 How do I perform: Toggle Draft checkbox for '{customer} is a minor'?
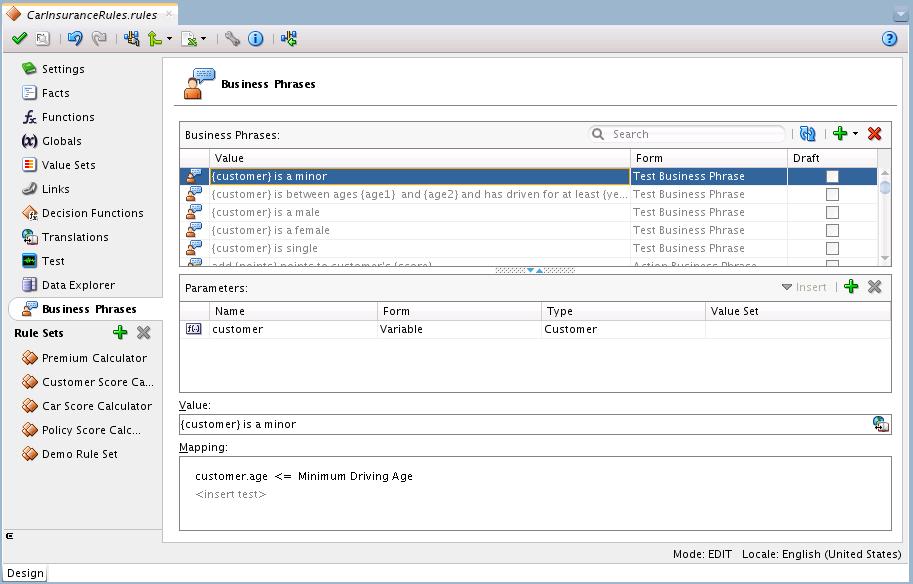pyautogui.click(x=833, y=176)
